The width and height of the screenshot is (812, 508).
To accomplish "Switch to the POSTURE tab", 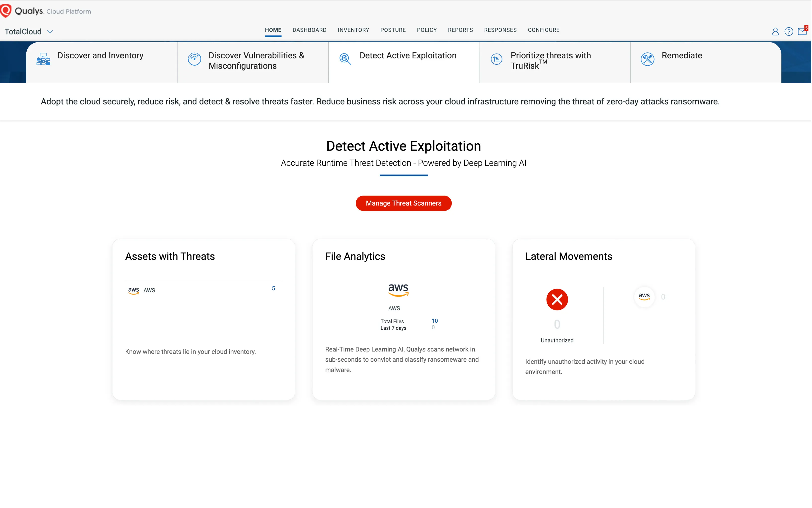I will (393, 30).
